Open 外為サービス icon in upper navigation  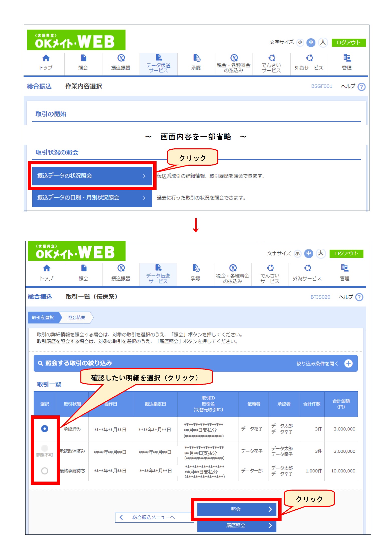(309, 58)
